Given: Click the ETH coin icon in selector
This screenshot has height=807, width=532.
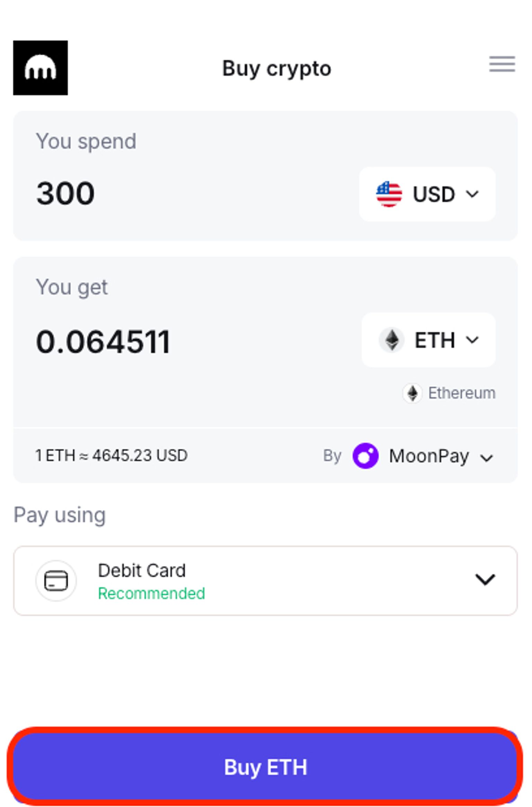Looking at the screenshot, I should [392, 340].
